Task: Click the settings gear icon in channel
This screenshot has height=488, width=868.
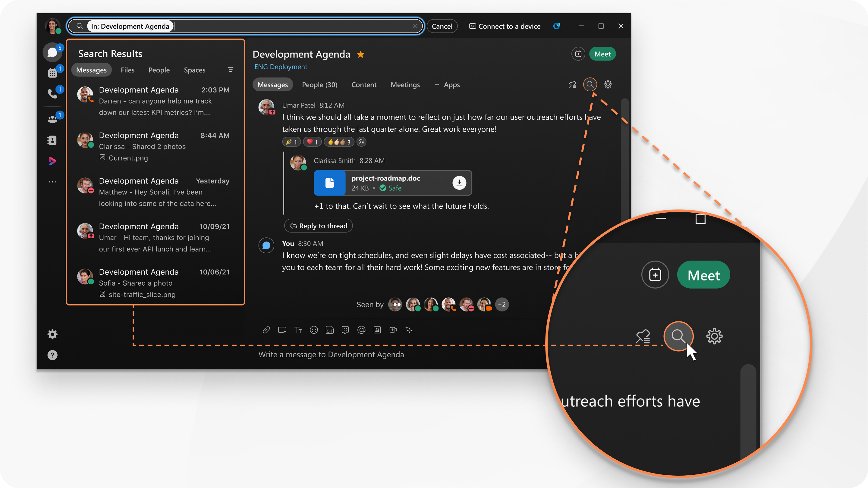Action: (608, 84)
